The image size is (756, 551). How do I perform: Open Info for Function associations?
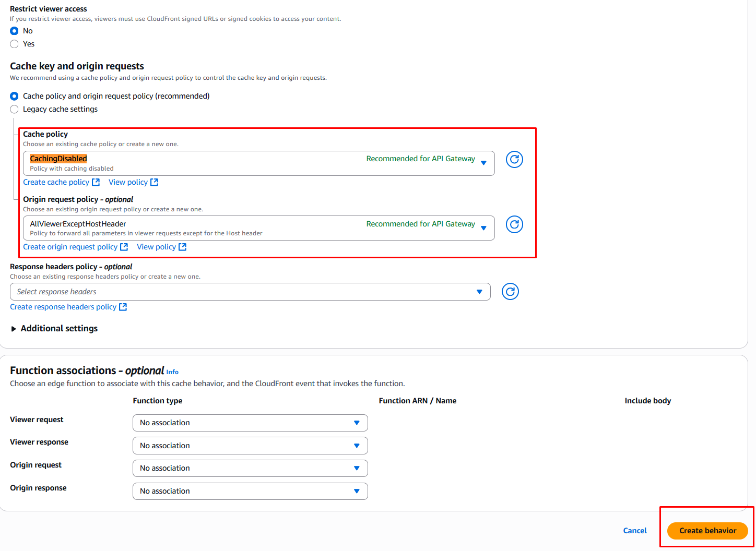pos(172,372)
